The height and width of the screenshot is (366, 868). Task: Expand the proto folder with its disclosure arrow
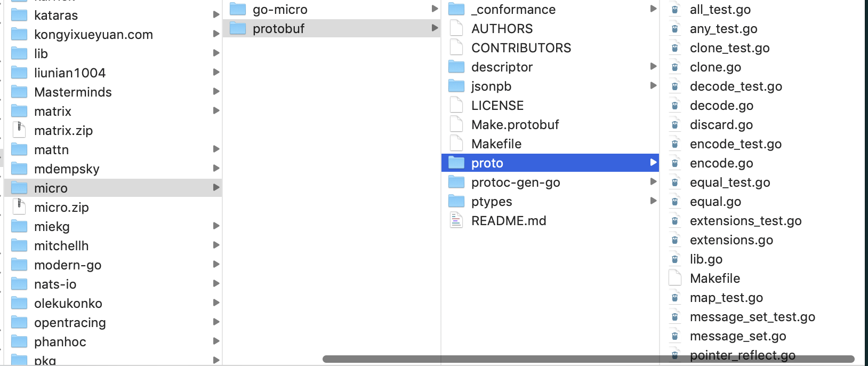click(654, 163)
